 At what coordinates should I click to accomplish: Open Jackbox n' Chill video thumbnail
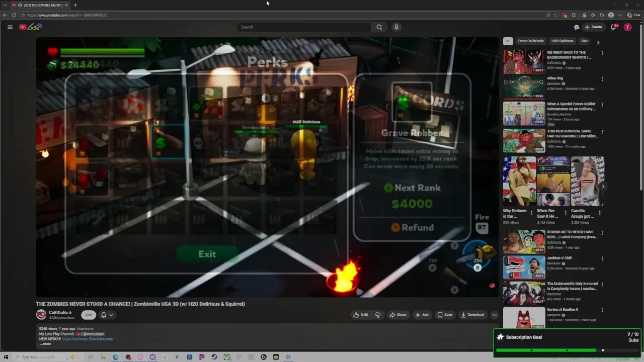[524, 267]
